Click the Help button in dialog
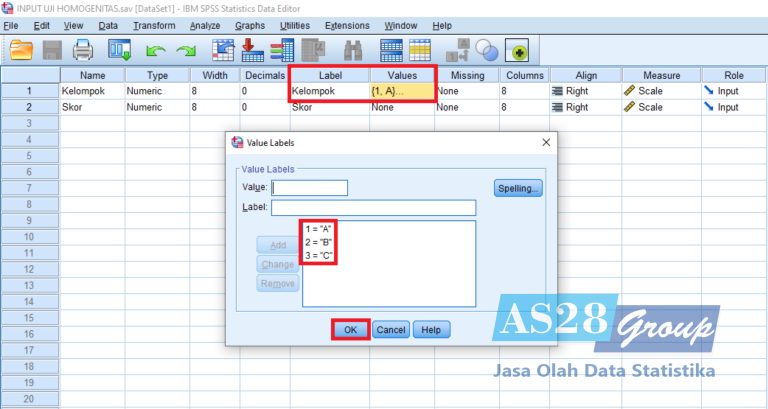This screenshot has width=768, height=409. click(x=431, y=329)
